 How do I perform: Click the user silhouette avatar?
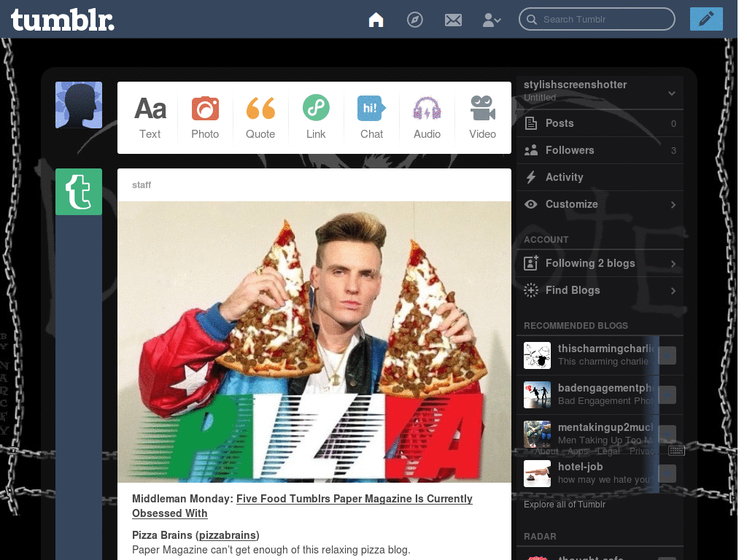[x=79, y=105]
